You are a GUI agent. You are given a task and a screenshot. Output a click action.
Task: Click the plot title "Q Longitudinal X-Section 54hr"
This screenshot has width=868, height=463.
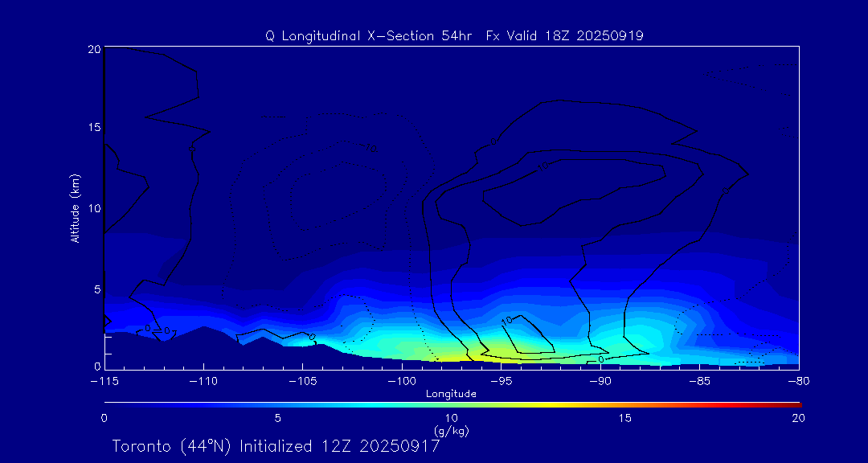(368, 36)
